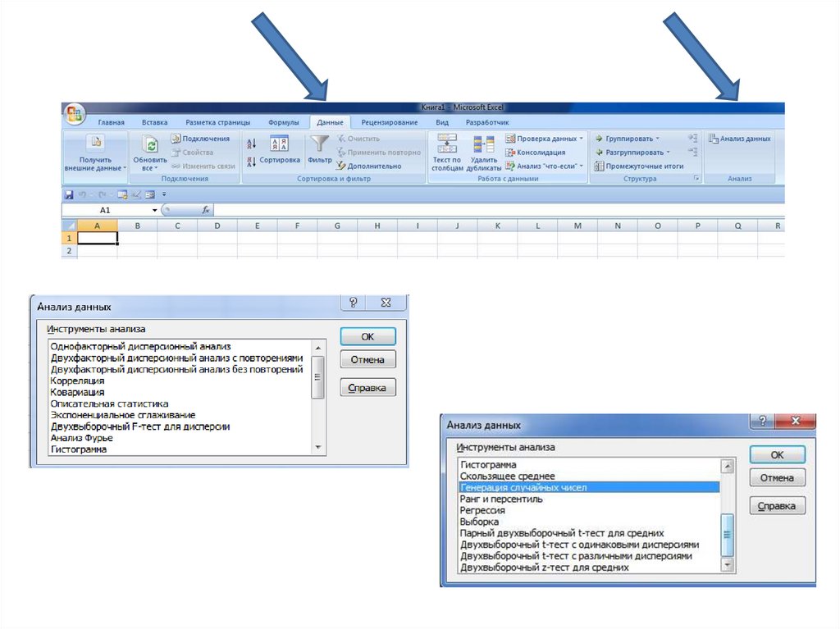Click OK in the dialog listing Корреляция
Image resolution: width=840 pixels, height=629 pixels.
click(x=367, y=336)
